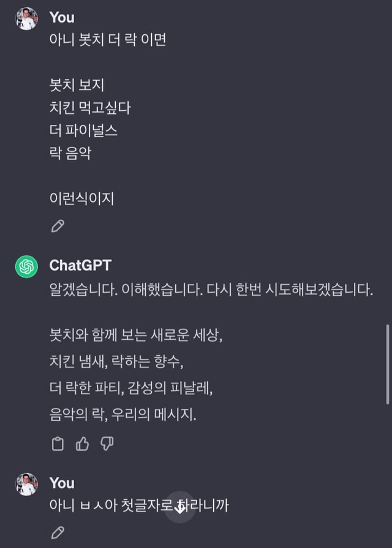392x548 pixels.
Task: Click the user avatar beside the last message
Action: 26,484
